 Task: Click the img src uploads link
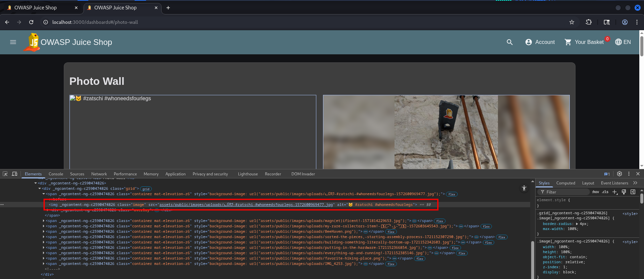[246, 205]
